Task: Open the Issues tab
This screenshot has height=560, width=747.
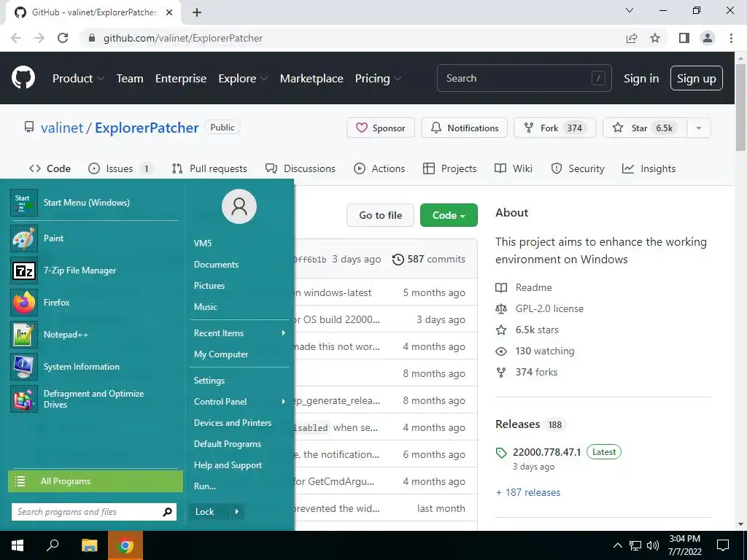Action: [120, 168]
